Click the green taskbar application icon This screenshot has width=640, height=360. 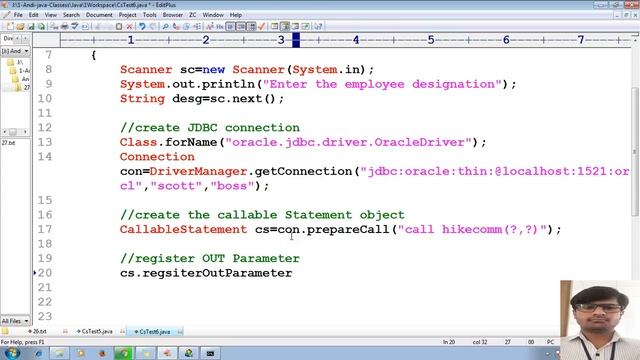pyautogui.click(x=124, y=353)
